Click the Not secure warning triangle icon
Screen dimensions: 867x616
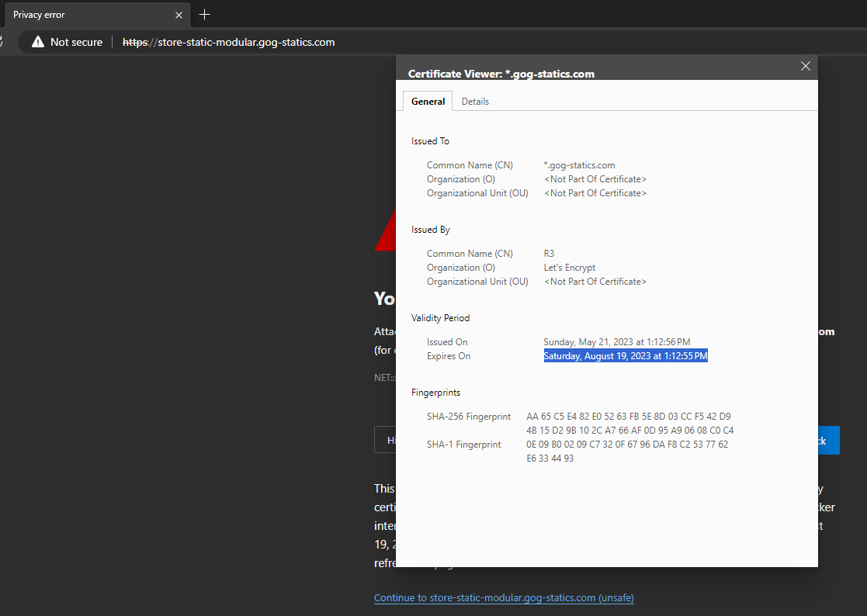click(x=37, y=42)
